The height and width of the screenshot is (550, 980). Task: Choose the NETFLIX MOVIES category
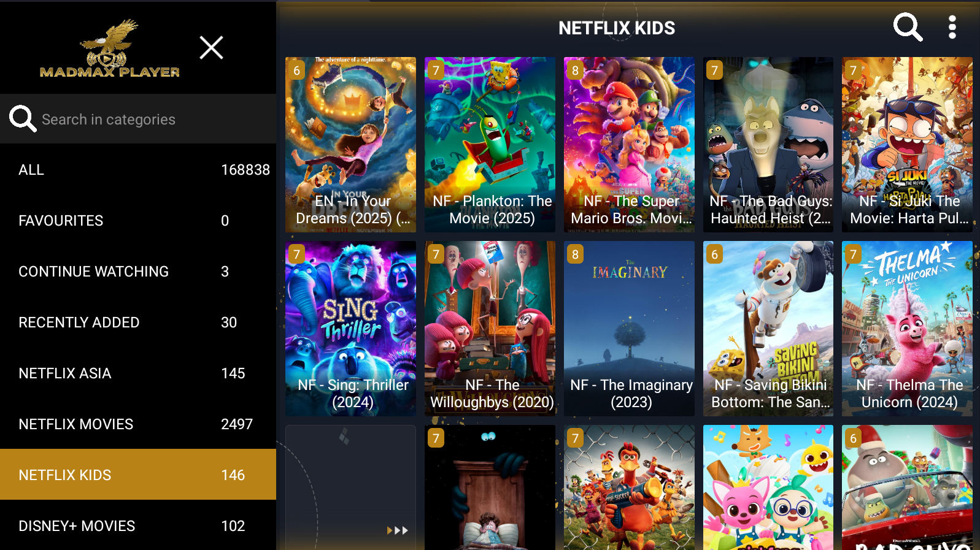(138, 424)
